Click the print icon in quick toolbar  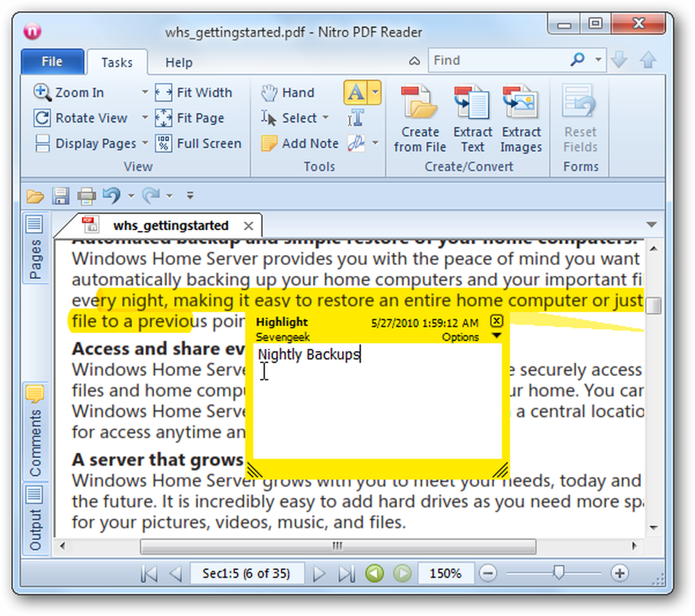pyautogui.click(x=86, y=195)
